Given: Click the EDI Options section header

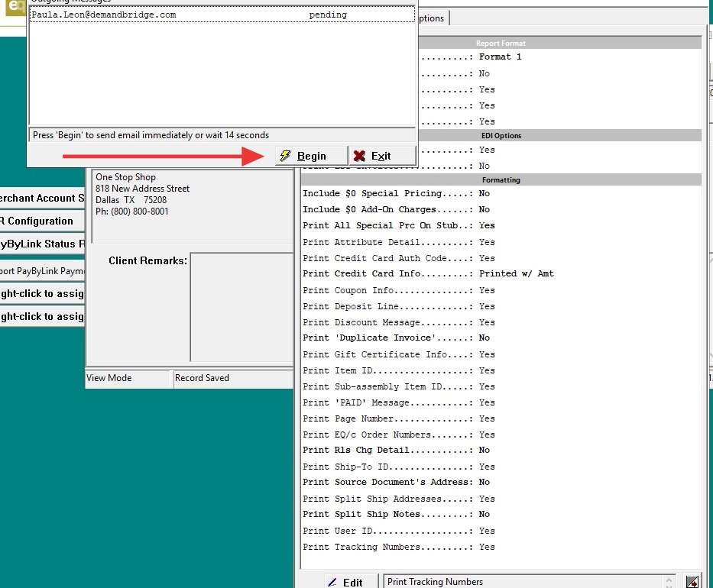Looking at the screenshot, I should pyautogui.click(x=559, y=135).
